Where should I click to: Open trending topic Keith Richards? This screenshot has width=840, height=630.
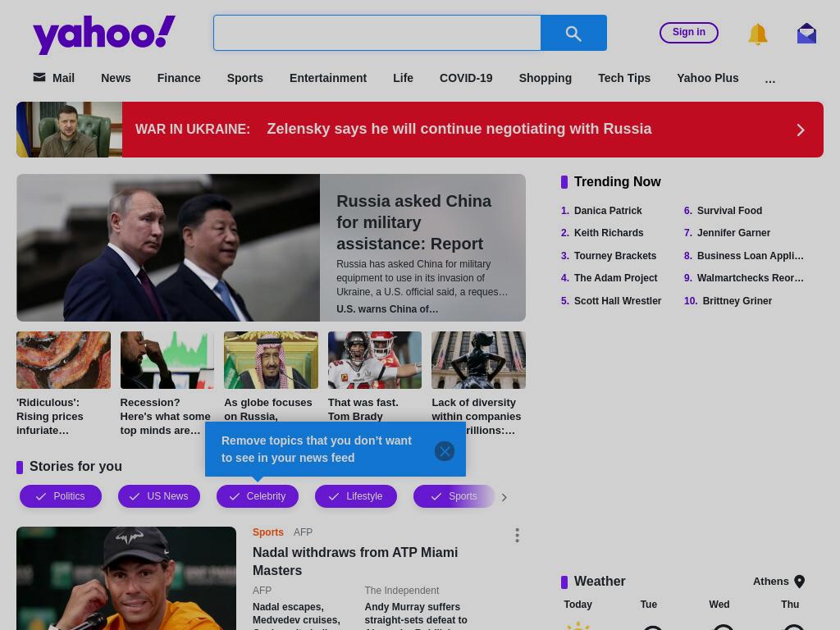(609, 232)
